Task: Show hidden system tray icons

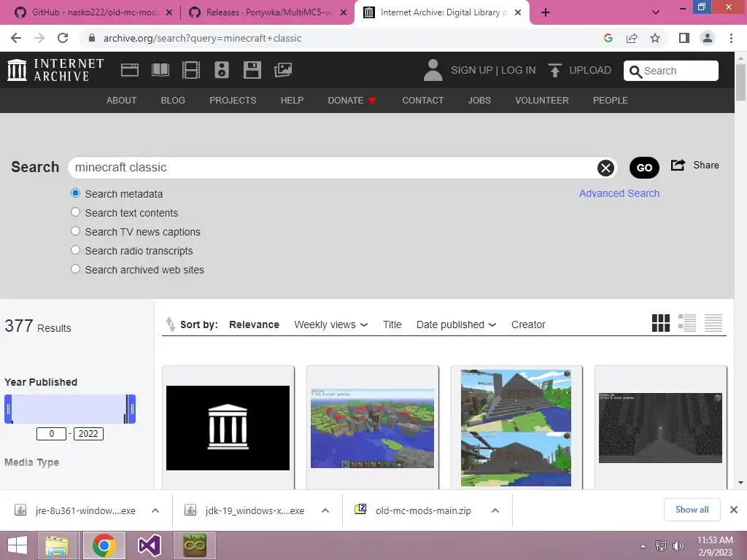Action: pyautogui.click(x=643, y=546)
